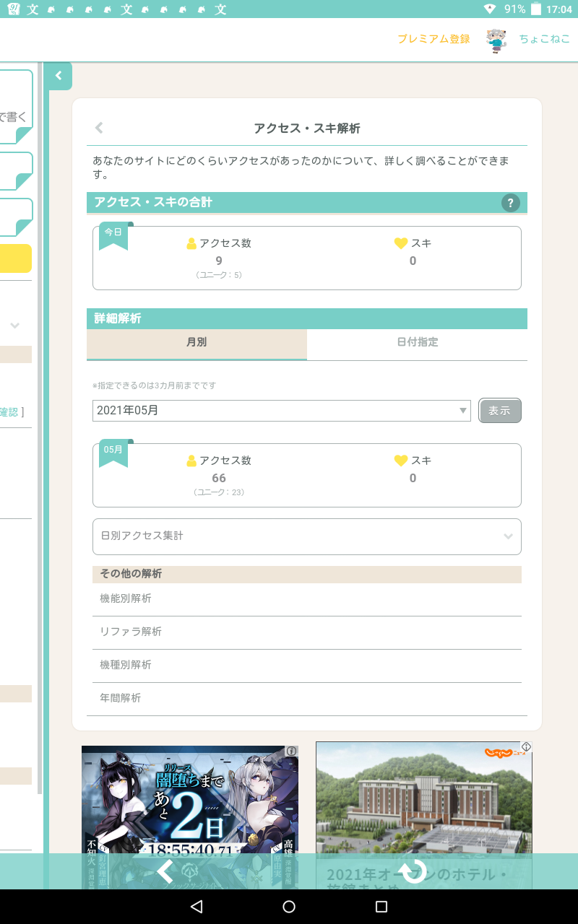Tap the back arrow in the bottom bar

tap(165, 871)
